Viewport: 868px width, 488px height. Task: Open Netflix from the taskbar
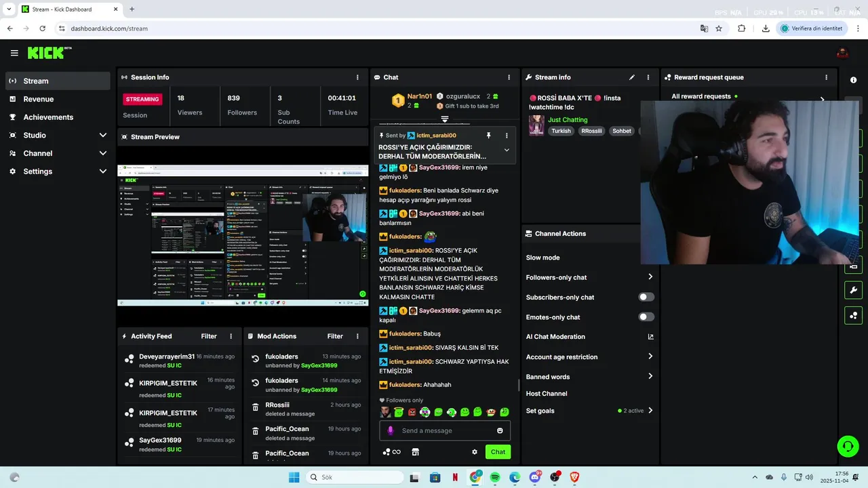[455, 477]
